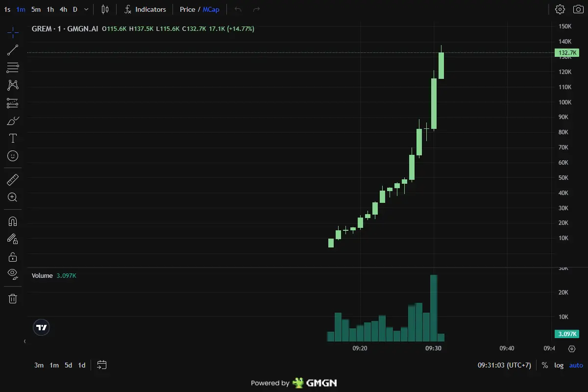This screenshot has width=588, height=392.
Task: Click the 132.7K current price label
Action: click(x=567, y=53)
